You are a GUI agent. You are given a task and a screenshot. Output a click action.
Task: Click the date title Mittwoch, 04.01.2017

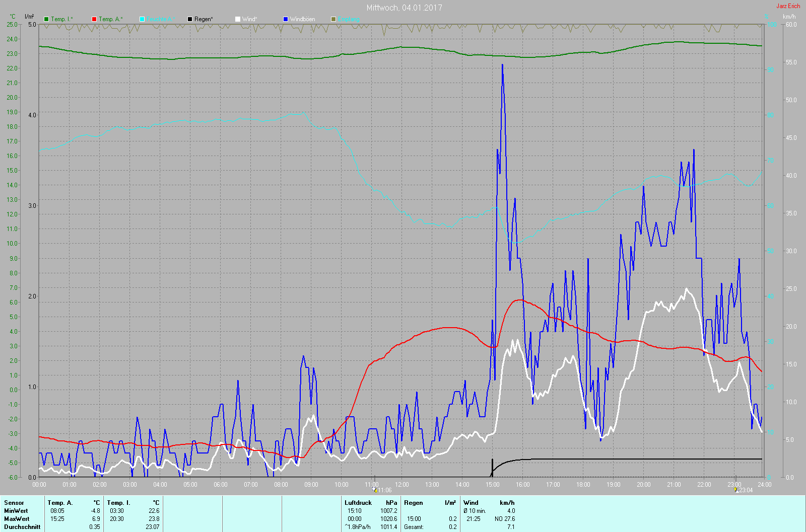pos(404,8)
